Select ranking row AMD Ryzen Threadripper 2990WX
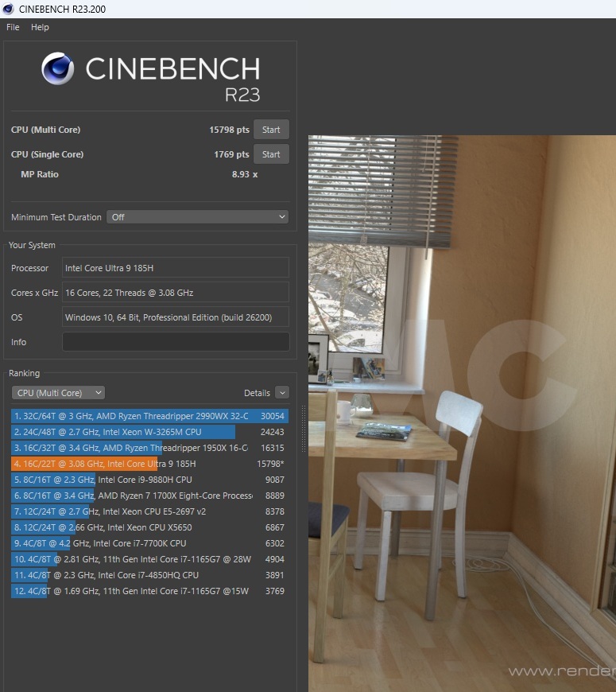This screenshot has width=616, height=692. 149,416
